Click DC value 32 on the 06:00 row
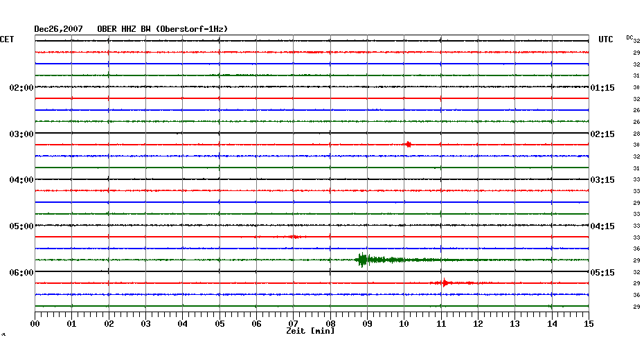644x342 pixels. click(636, 272)
